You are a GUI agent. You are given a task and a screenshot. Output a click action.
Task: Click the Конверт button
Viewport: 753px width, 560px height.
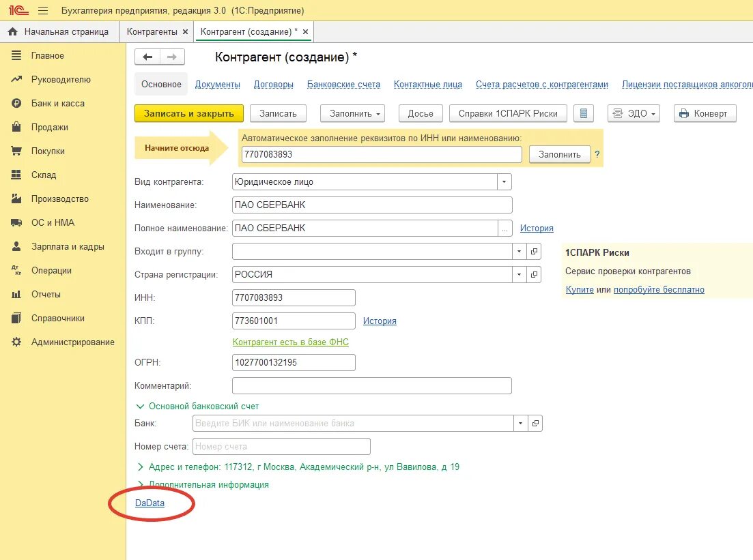705,114
